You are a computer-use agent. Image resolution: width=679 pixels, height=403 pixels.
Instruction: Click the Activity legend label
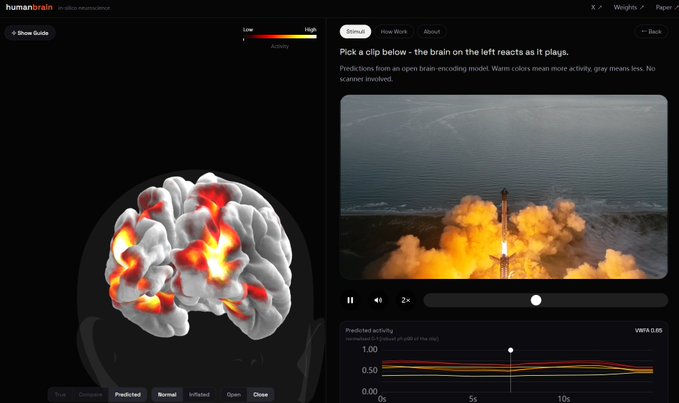click(280, 46)
